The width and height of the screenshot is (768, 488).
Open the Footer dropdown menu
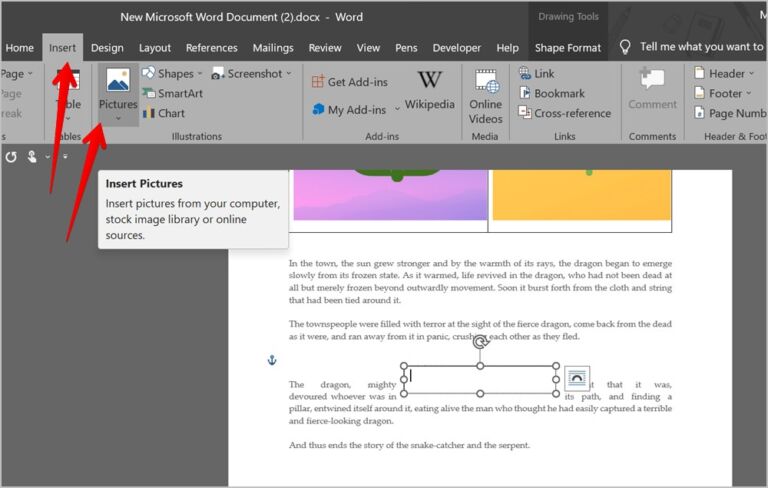pyautogui.click(x=748, y=93)
